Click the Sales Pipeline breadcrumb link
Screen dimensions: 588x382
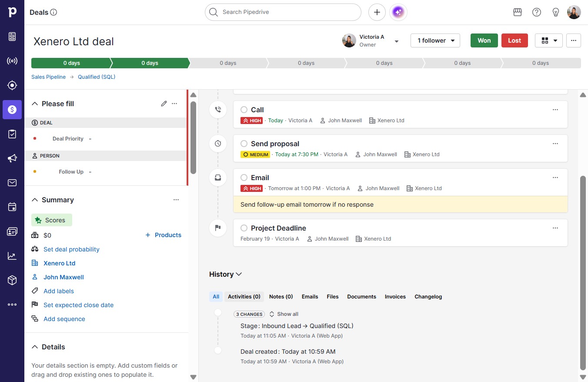point(48,77)
